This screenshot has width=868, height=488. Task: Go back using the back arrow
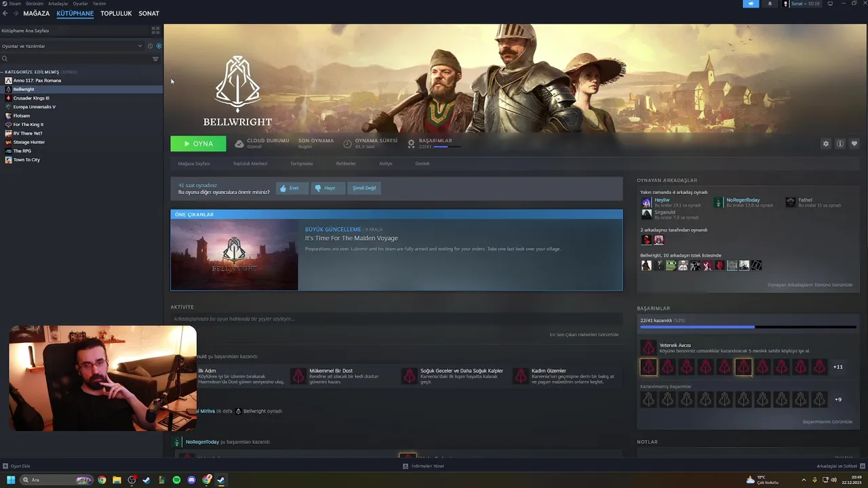point(5,14)
